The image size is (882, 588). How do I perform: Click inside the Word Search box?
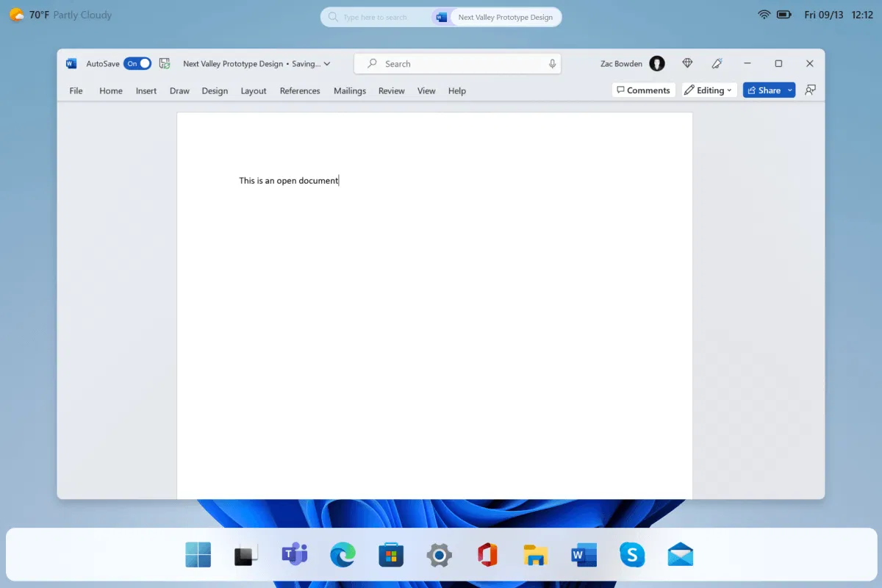point(457,64)
